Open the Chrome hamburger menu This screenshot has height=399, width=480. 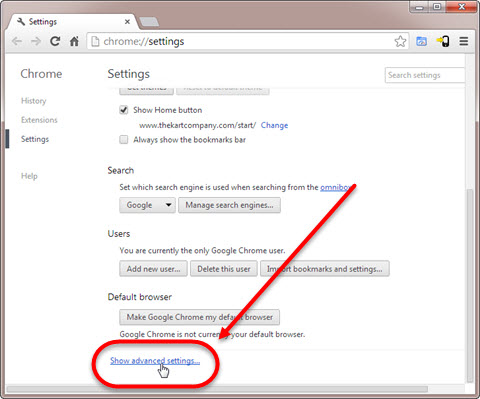point(464,41)
